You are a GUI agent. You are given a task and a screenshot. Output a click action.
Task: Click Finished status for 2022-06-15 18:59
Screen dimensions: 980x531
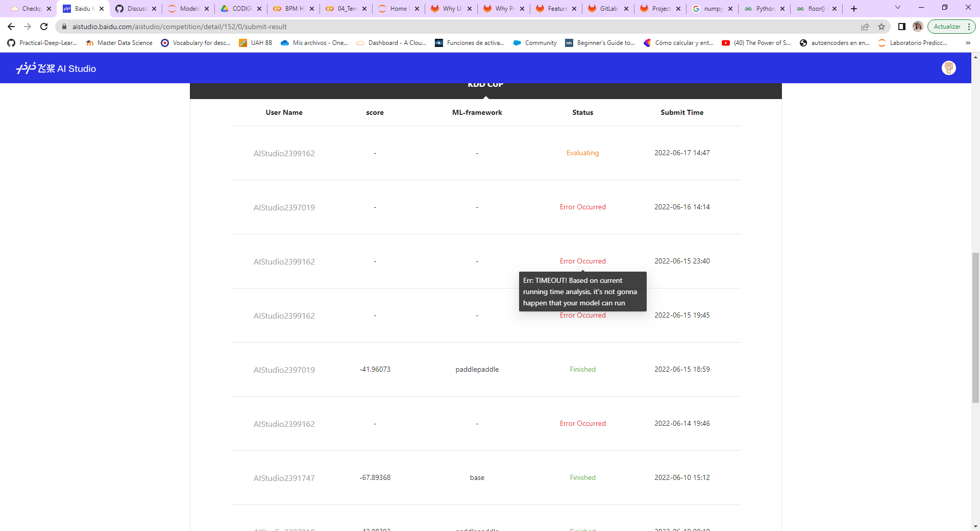pyautogui.click(x=582, y=369)
